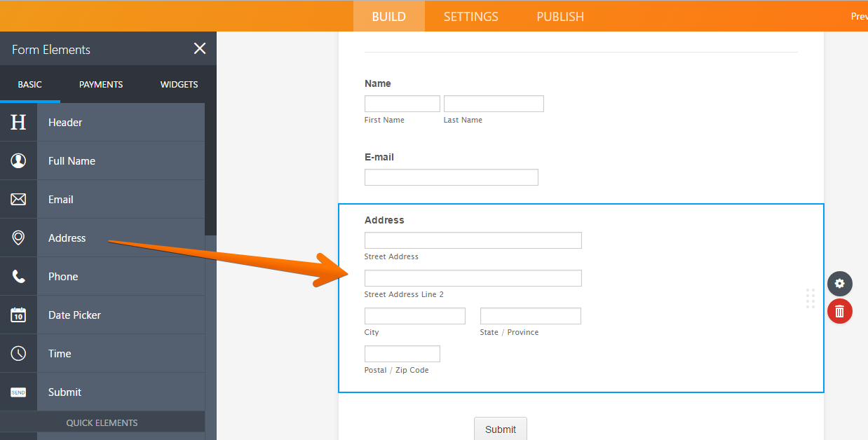The height and width of the screenshot is (440, 868).
Task: Select the Phone handset icon
Action: pyautogui.click(x=18, y=276)
